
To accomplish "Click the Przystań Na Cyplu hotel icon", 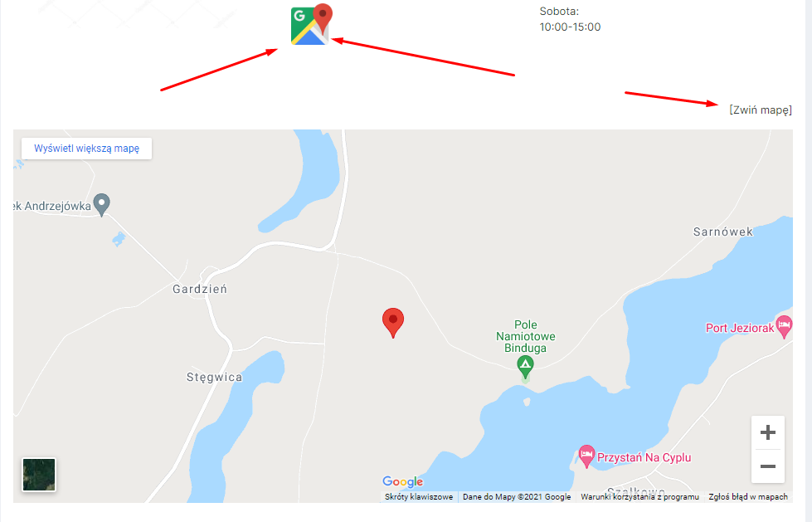I will tap(586, 456).
